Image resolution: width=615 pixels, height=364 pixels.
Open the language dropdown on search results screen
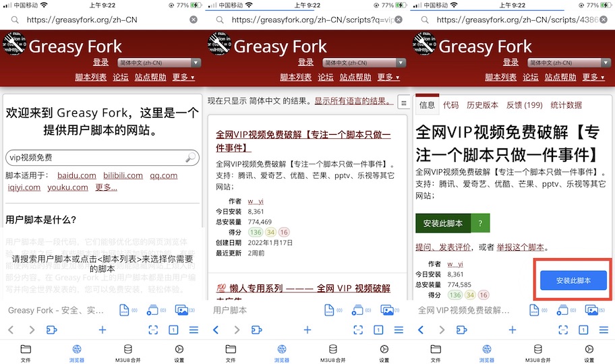click(x=364, y=63)
